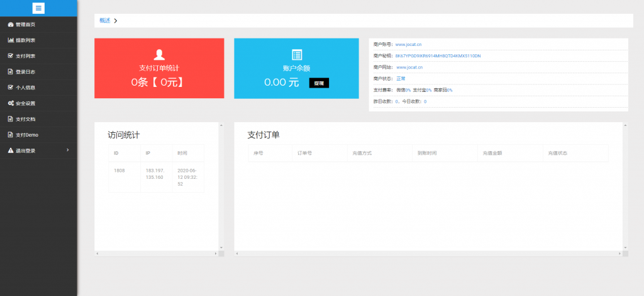Open the 支付Demo menu item
The height and width of the screenshot is (296, 644).
tap(27, 135)
